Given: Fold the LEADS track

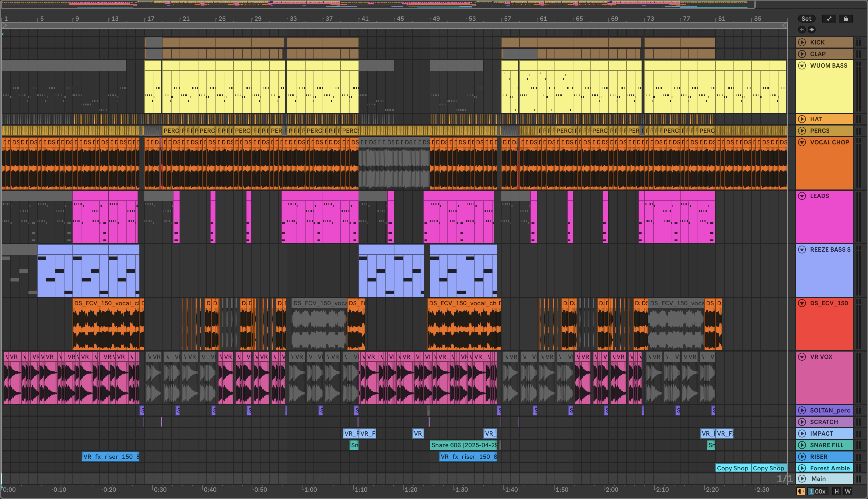Looking at the screenshot, I should pyautogui.click(x=802, y=196).
